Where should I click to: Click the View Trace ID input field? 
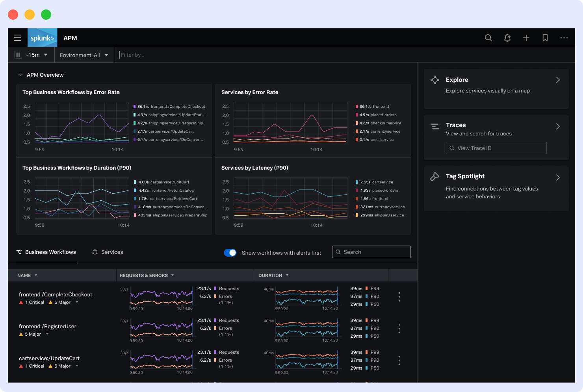(x=496, y=148)
